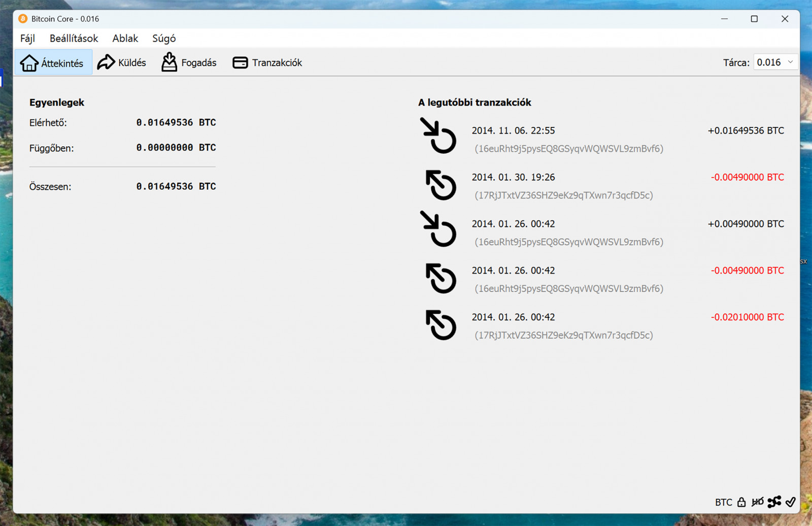Open the Ablak menu

[125, 39]
